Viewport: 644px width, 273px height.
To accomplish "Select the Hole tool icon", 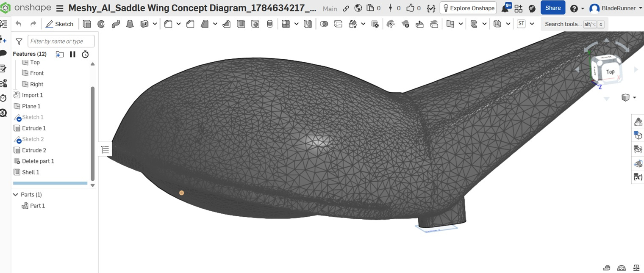I will (x=255, y=24).
